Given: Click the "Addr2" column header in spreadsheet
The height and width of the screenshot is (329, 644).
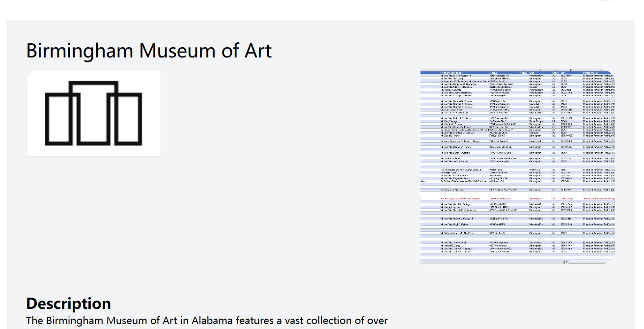Looking at the screenshot, I should [523, 73].
